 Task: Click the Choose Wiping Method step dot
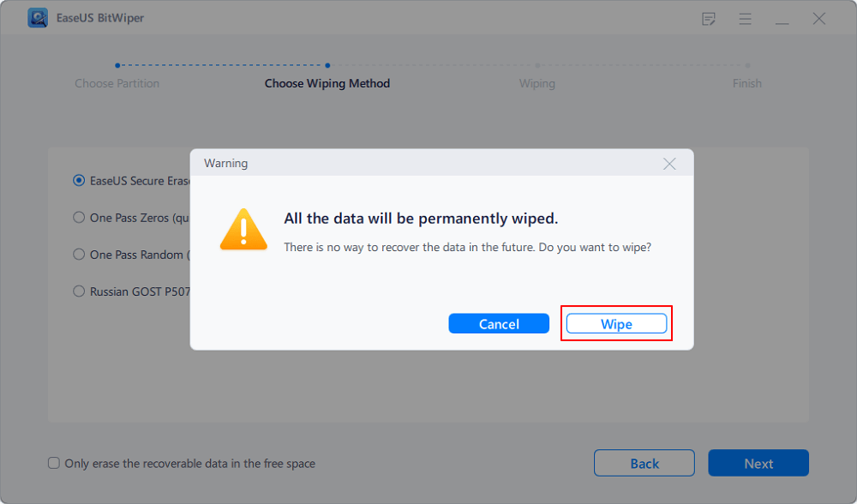(327, 64)
